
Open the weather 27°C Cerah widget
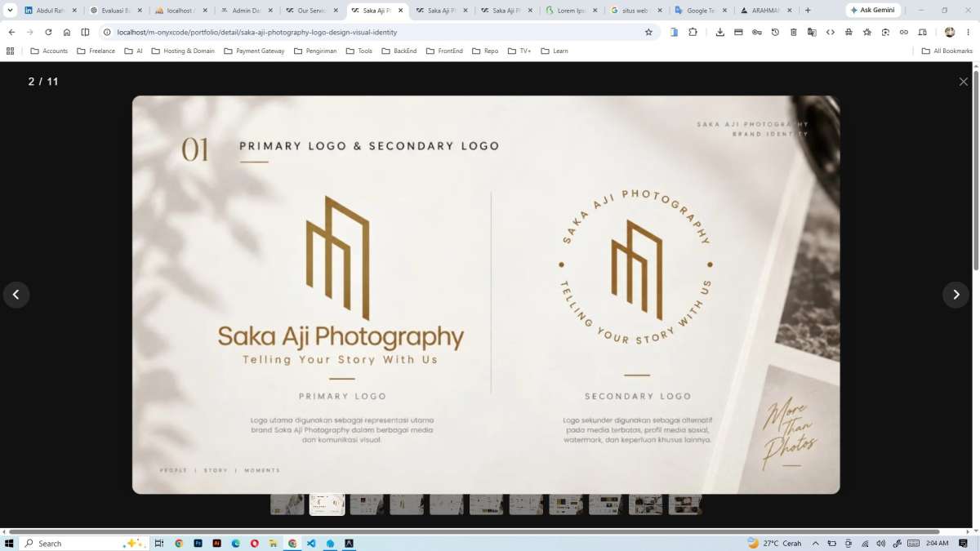pos(774,543)
